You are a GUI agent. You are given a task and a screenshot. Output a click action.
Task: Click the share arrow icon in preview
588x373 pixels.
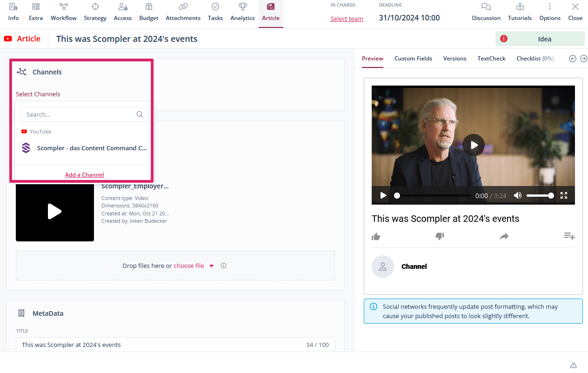(x=504, y=237)
